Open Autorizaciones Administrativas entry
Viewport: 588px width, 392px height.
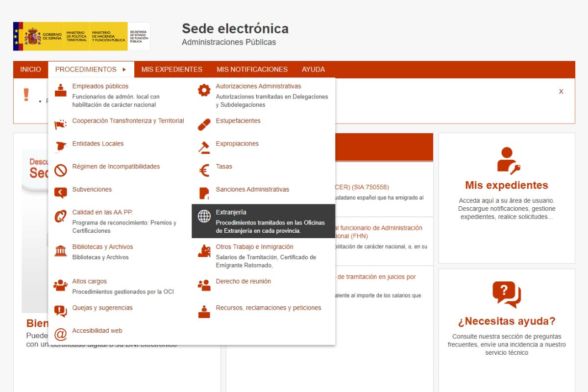259,86
